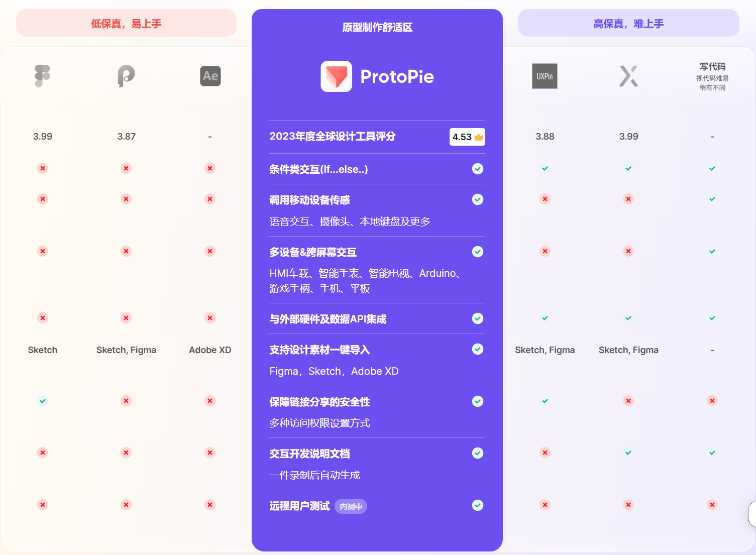Click the crown icon next to 4.53
This screenshot has height=555, width=756.
478,137
